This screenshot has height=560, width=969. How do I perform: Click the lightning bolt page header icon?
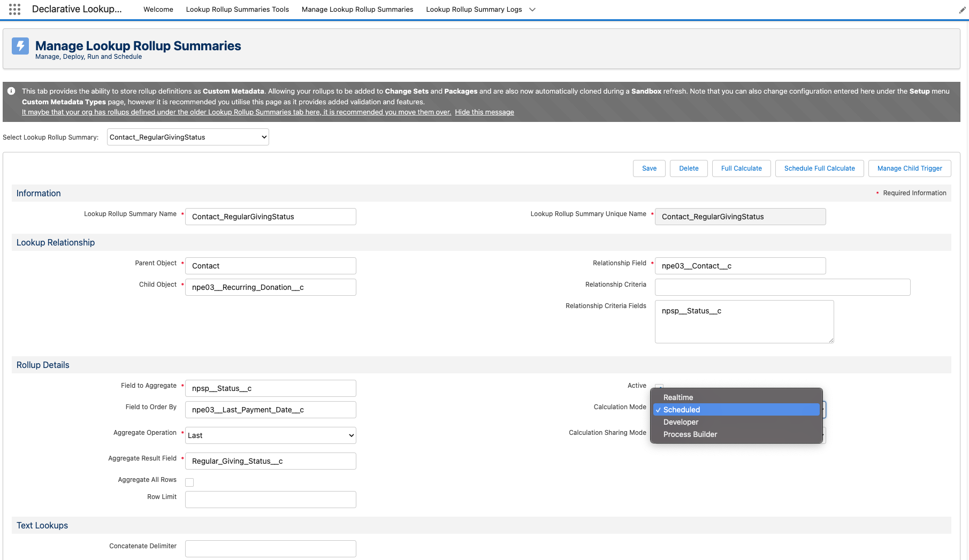click(20, 46)
